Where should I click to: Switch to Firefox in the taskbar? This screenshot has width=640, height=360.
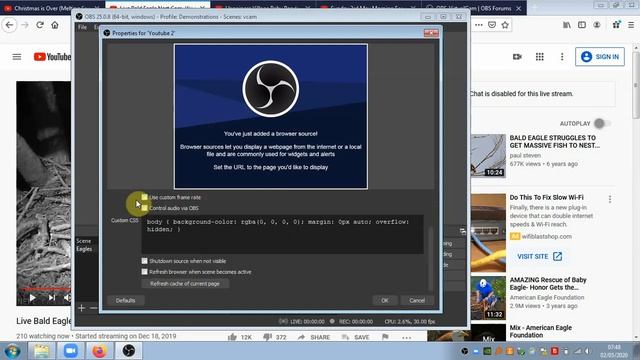point(99,351)
